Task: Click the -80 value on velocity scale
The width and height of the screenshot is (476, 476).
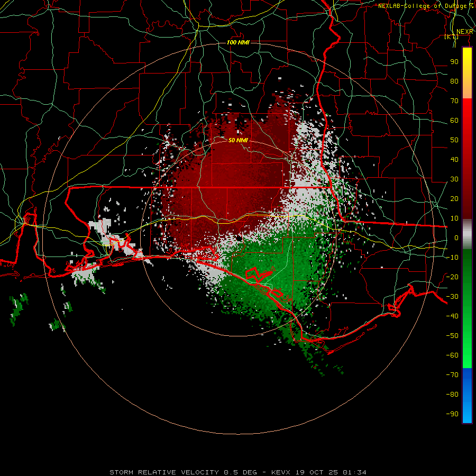Action: [452, 395]
